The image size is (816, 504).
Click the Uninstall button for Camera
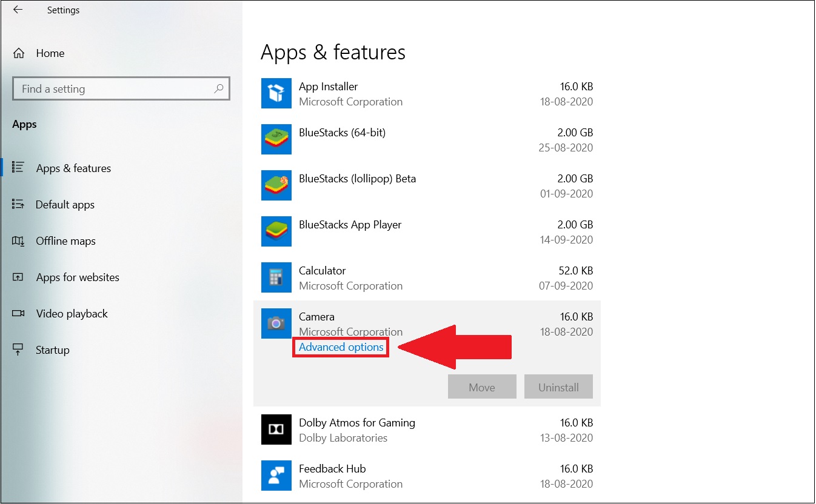tap(558, 387)
